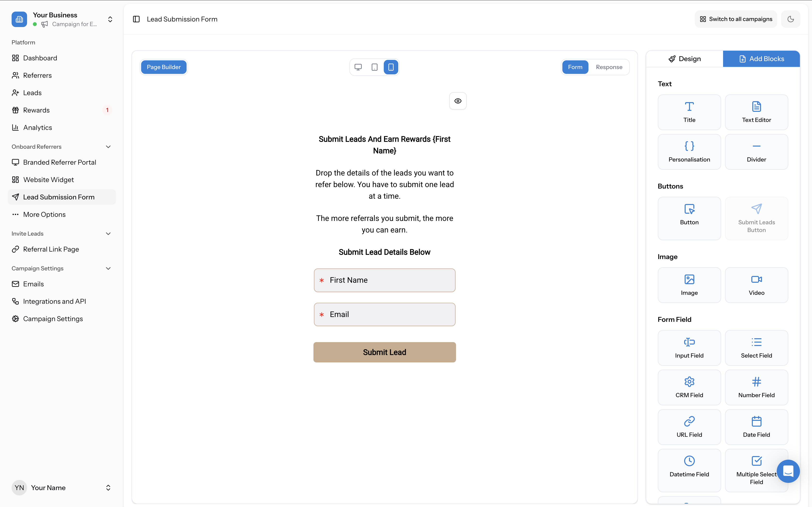Insert a Submit Leads Button block
The image size is (812, 507).
click(x=757, y=218)
